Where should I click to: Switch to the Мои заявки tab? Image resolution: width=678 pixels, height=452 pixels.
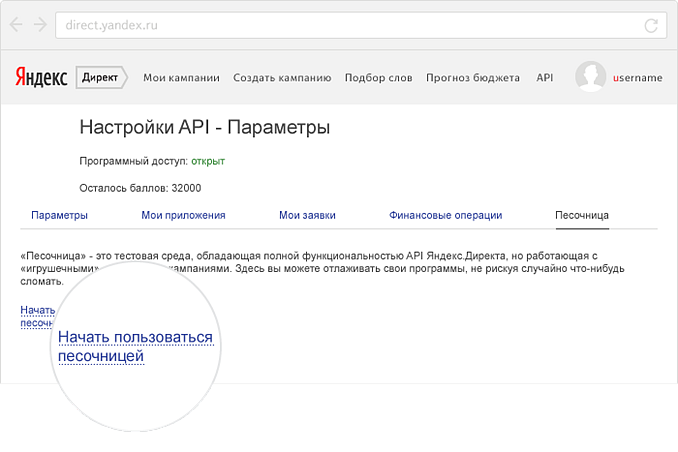[x=307, y=215]
